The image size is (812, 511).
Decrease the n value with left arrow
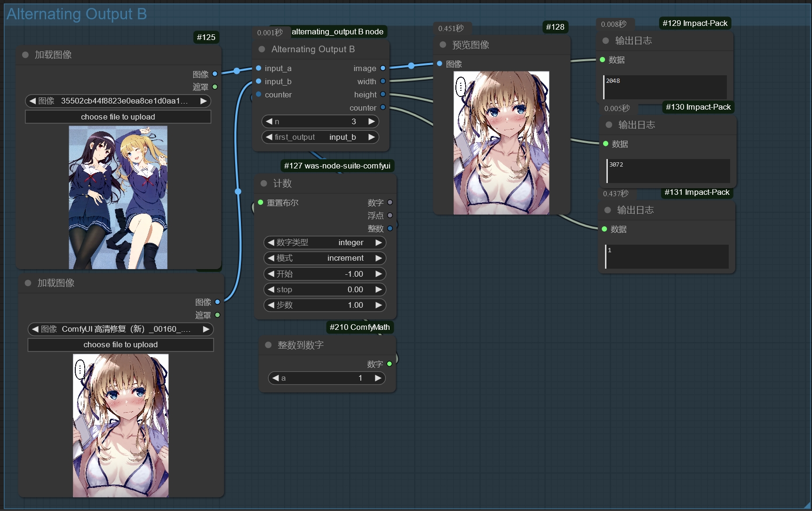click(x=269, y=121)
